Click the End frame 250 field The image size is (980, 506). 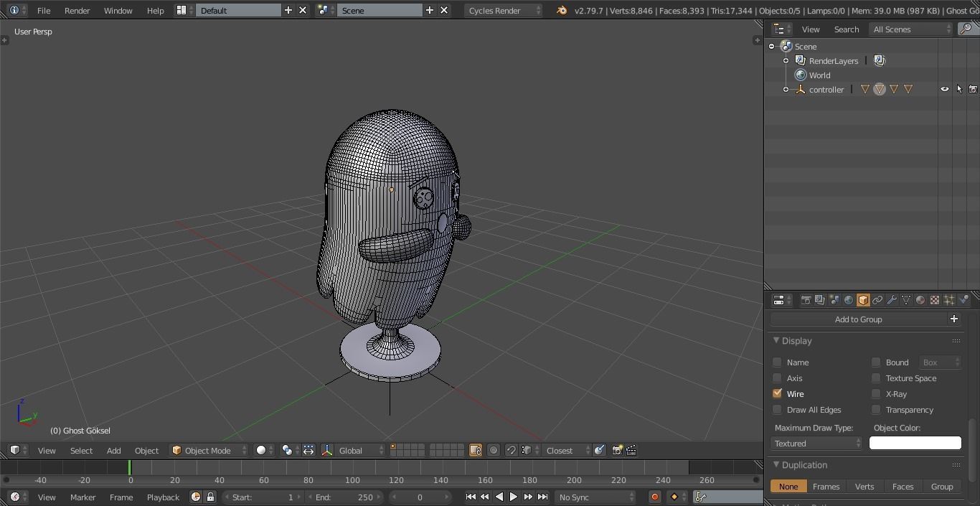pyautogui.click(x=346, y=497)
